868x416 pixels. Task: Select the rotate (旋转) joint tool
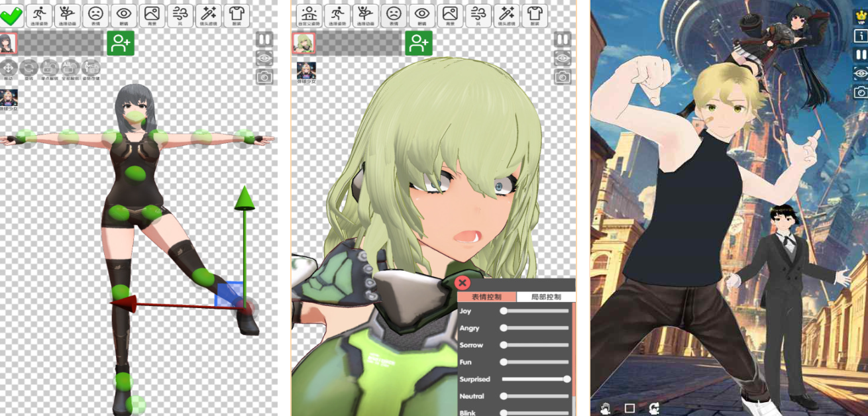click(x=28, y=68)
